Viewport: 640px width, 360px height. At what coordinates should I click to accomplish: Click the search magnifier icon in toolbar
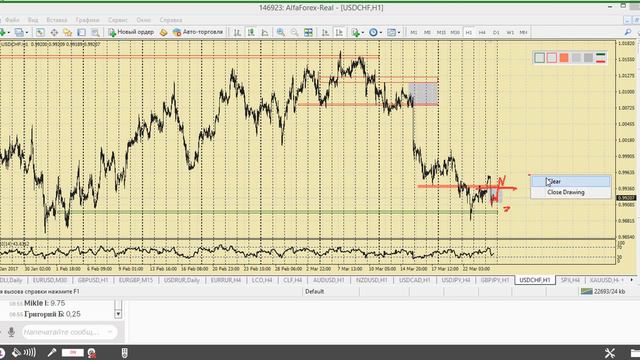[x=628, y=32]
